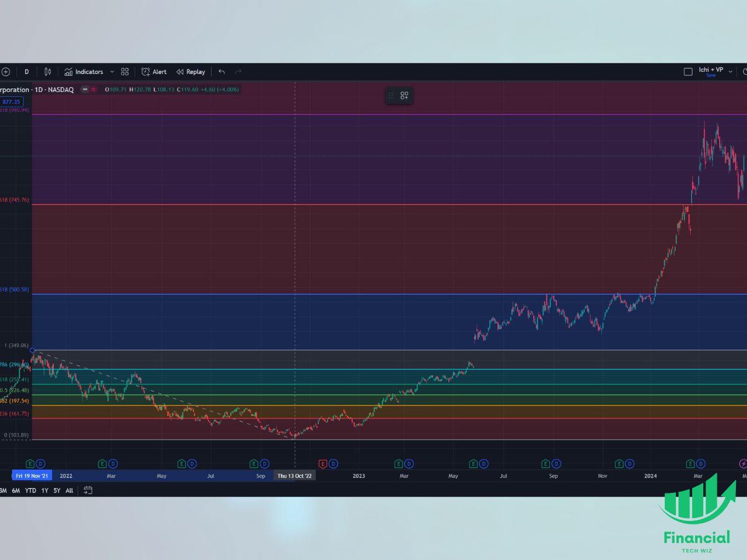Viewport: 747px width, 560px height.
Task: Expand the Indicators favorites chevron
Action: coord(112,72)
